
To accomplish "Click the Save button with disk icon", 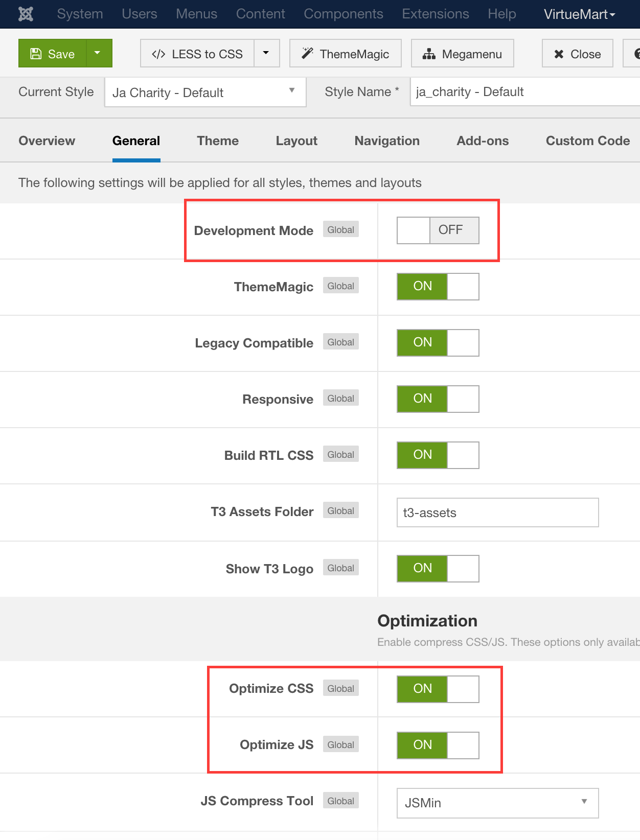I will 53,54.
